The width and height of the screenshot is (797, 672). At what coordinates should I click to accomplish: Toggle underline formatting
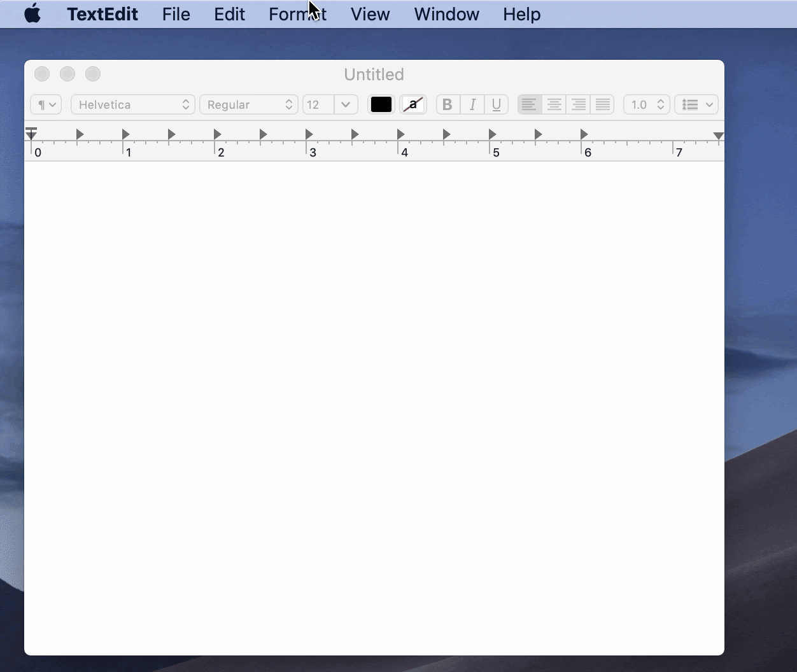[497, 104]
